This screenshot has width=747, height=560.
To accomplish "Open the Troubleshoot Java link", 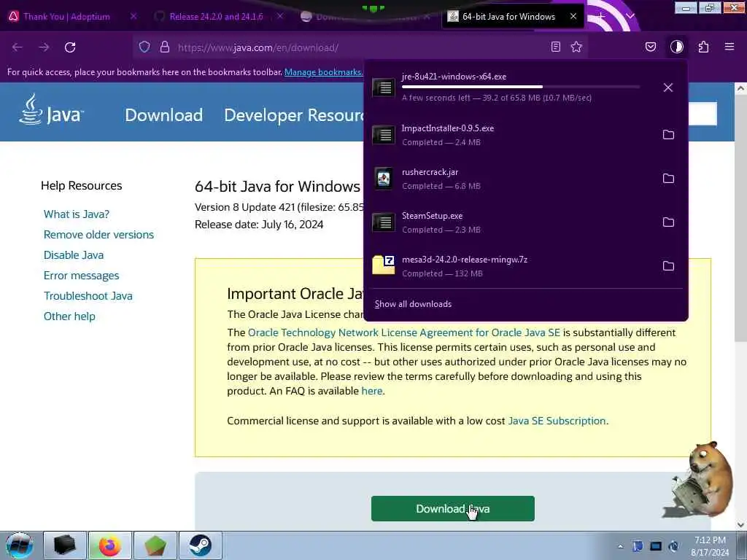I will [x=88, y=296].
